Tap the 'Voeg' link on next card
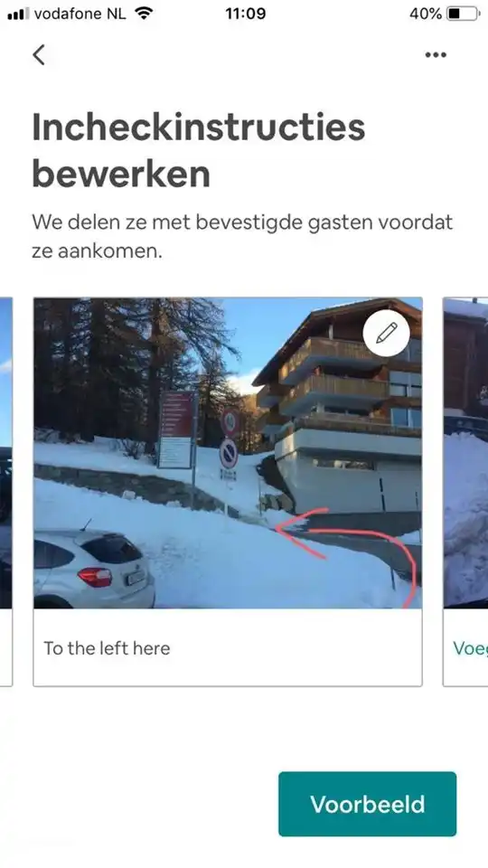The width and height of the screenshot is (488, 868). (470, 647)
